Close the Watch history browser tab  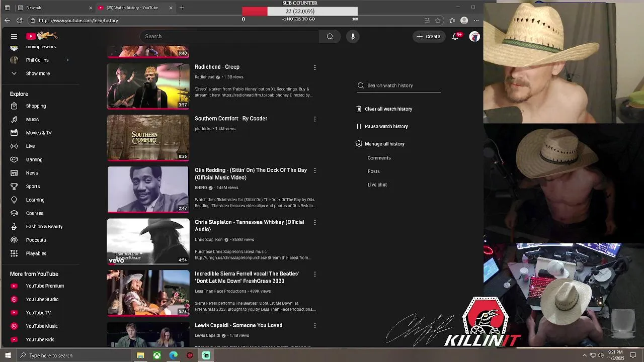(171, 8)
